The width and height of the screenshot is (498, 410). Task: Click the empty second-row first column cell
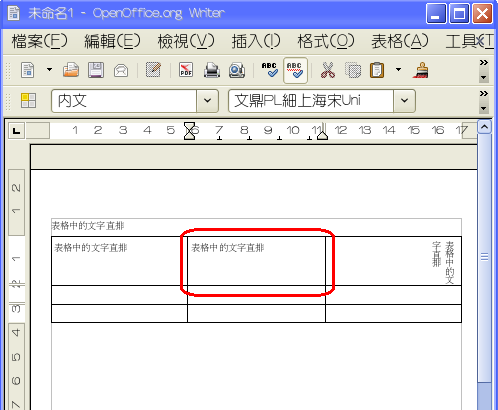click(x=119, y=295)
